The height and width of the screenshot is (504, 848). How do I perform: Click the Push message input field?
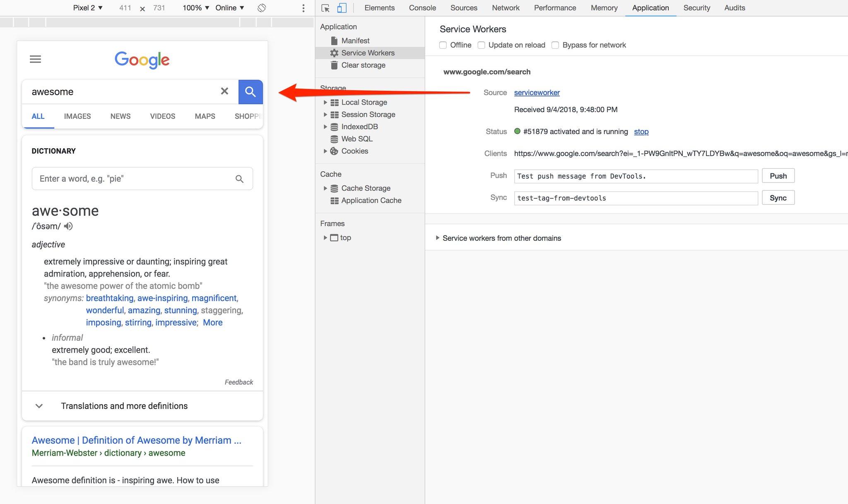pyautogui.click(x=636, y=176)
